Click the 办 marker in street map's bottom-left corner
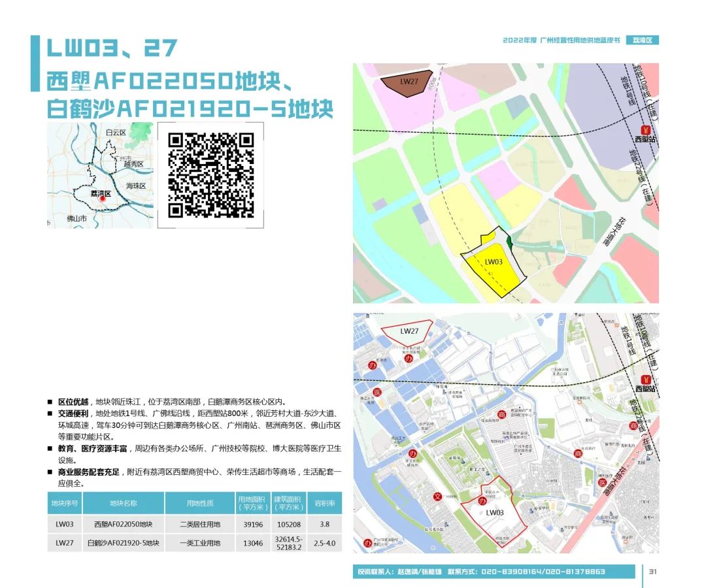 pyautogui.click(x=367, y=543)
